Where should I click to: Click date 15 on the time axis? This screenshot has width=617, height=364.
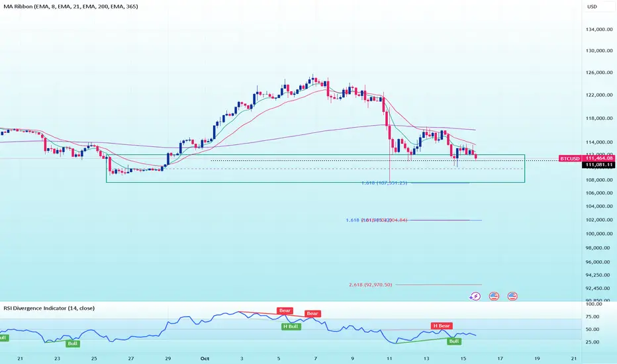point(463,359)
